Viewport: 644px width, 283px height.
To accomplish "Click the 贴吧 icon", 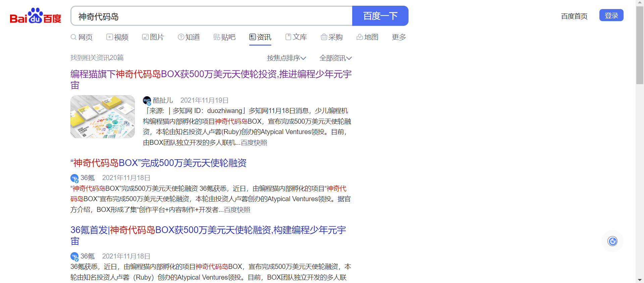I will [217, 37].
